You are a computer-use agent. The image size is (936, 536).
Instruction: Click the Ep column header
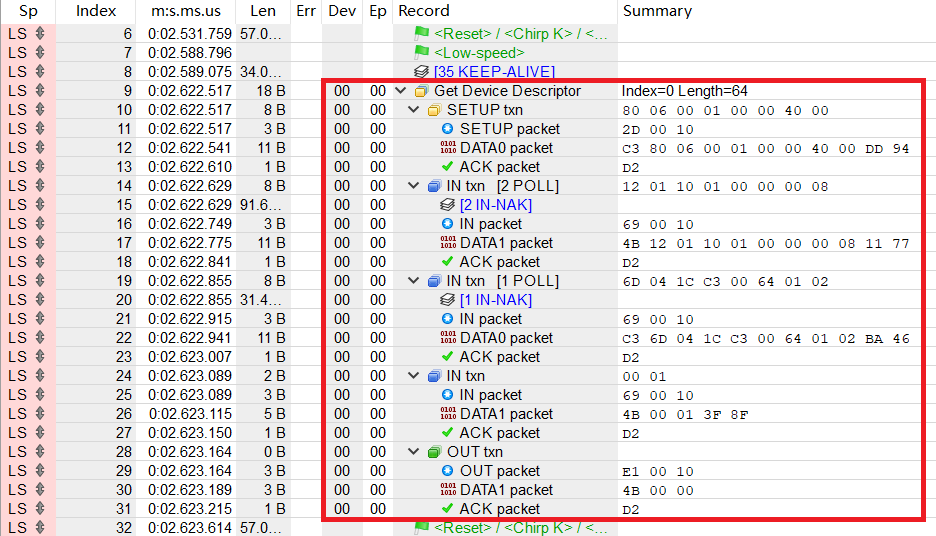(x=378, y=11)
